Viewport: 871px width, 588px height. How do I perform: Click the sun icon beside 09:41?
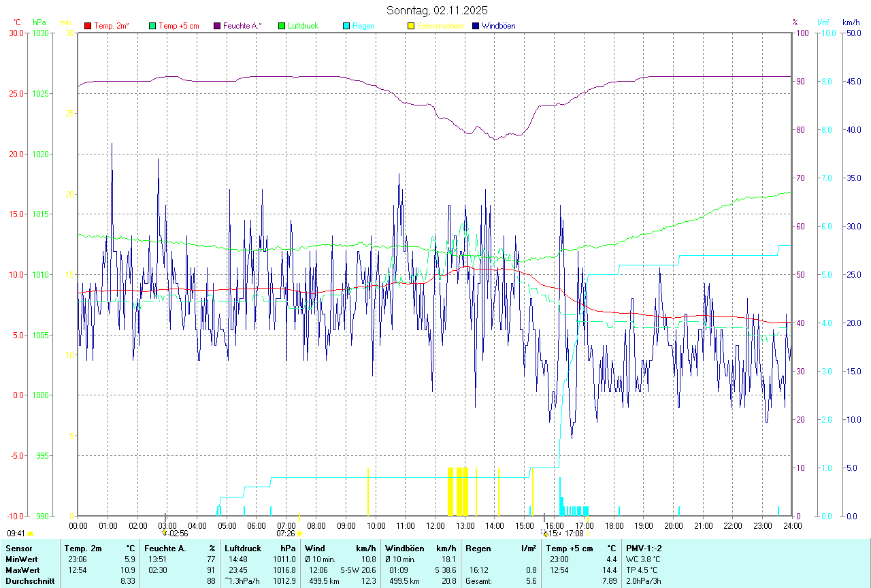point(30,534)
